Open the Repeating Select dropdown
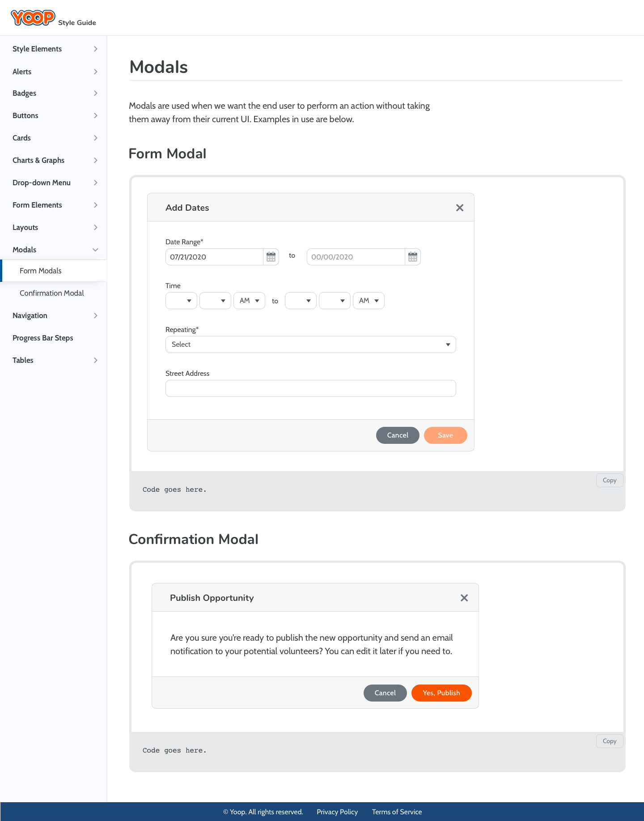The width and height of the screenshot is (644, 821). [x=311, y=345]
